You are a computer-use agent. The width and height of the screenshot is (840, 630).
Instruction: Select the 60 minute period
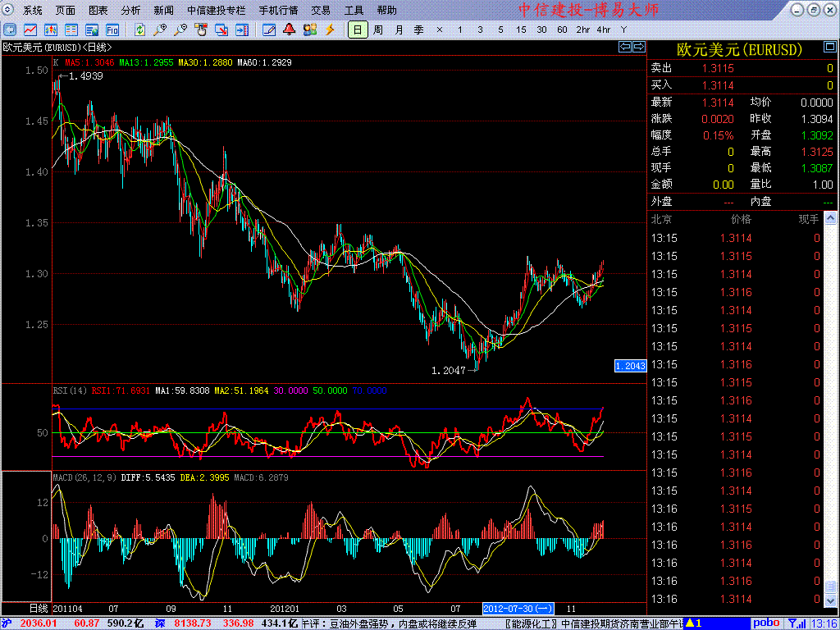pos(562,30)
